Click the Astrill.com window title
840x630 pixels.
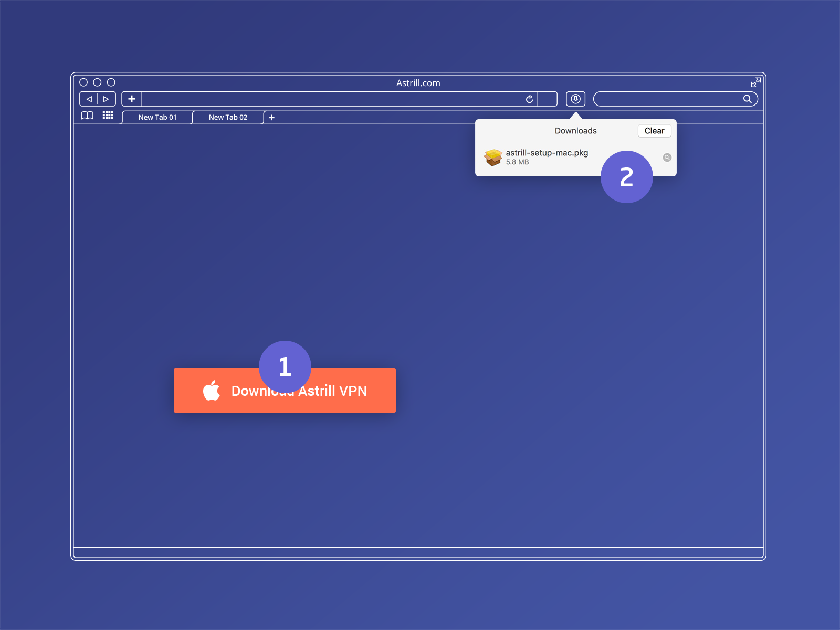[x=418, y=83]
